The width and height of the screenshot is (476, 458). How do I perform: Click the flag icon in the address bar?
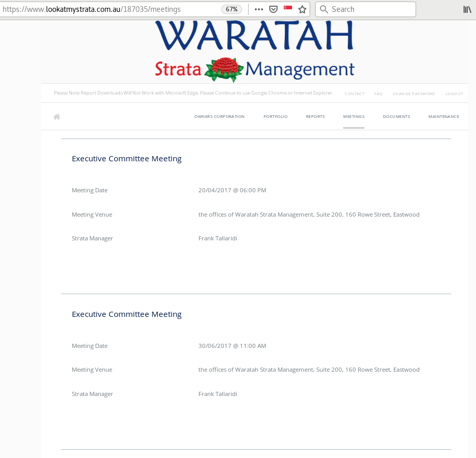288,8
